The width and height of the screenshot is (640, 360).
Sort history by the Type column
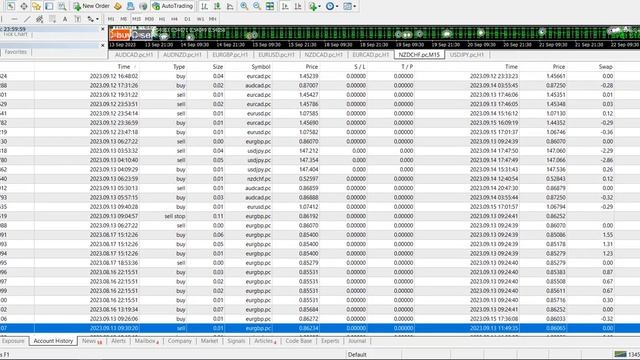pyautogui.click(x=179, y=67)
